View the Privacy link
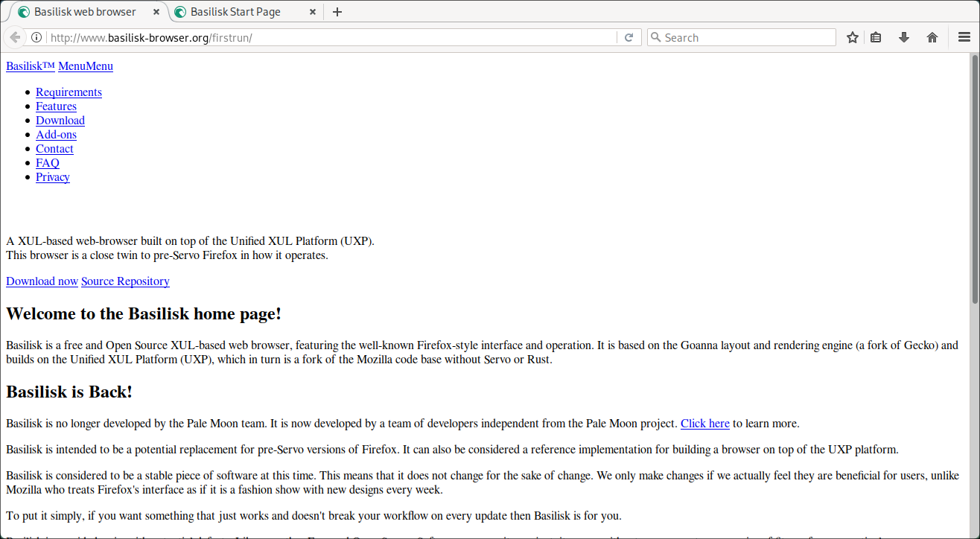Screen dimensions: 980x539 click(x=53, y=177)
